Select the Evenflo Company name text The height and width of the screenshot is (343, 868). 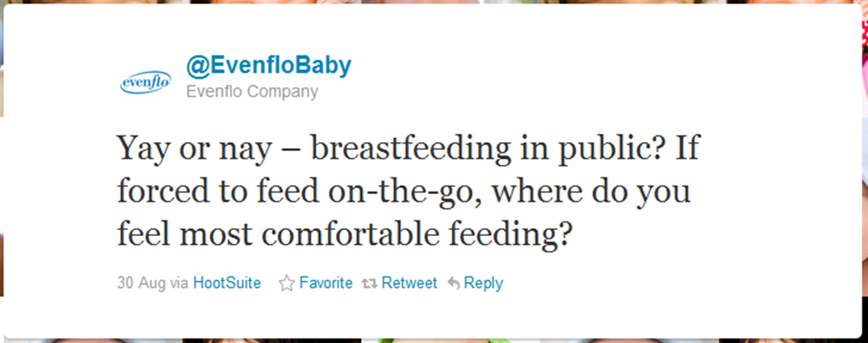(253, 92)
